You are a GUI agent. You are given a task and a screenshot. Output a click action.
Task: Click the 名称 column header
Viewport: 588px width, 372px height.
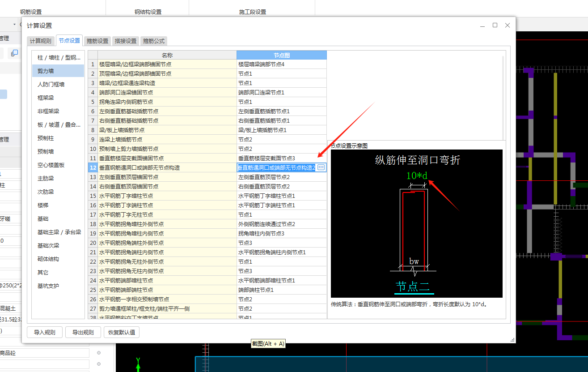coord(167,55)
